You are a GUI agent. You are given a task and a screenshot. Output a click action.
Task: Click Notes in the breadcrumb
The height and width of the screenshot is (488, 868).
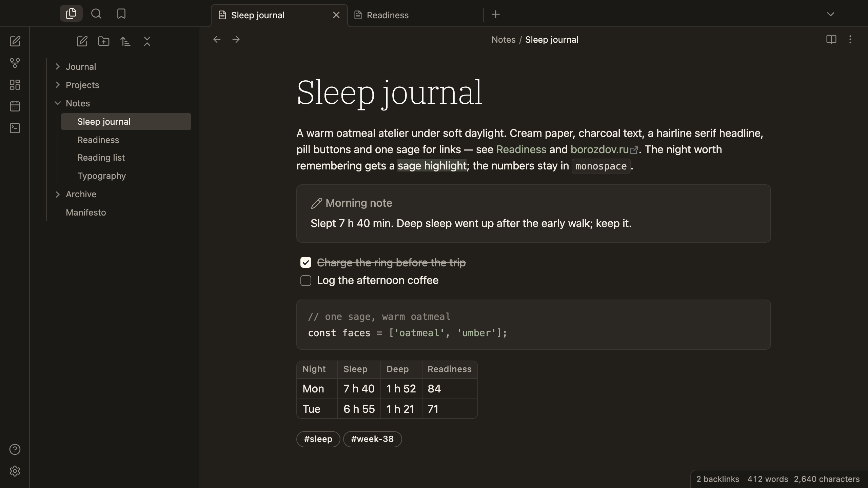(x=504, y=40)
